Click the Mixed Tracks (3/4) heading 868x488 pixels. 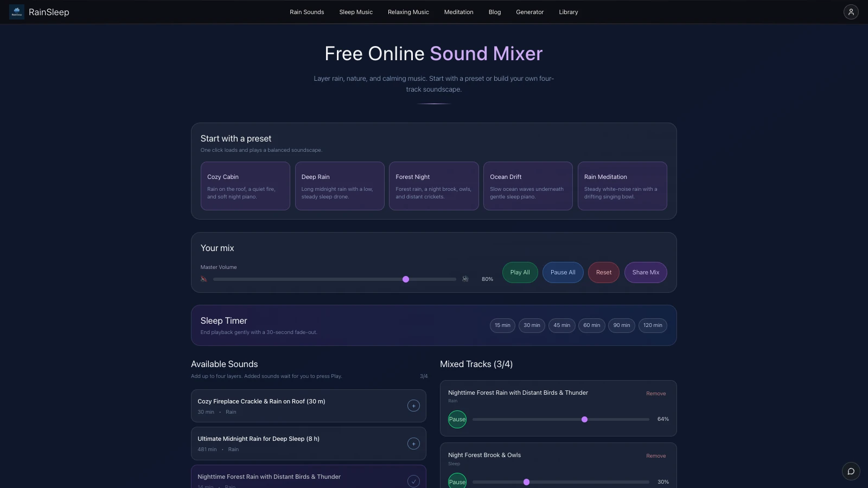[x=476, y=364]
